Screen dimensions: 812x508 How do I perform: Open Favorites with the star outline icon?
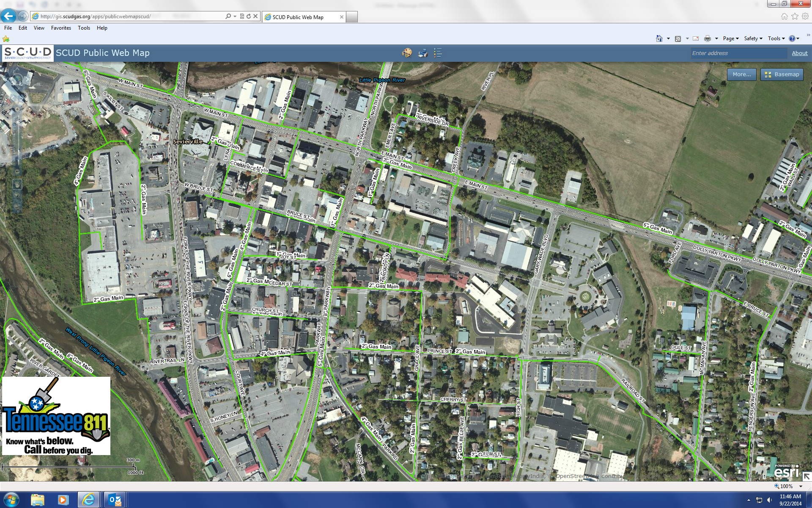pos(795,16)
